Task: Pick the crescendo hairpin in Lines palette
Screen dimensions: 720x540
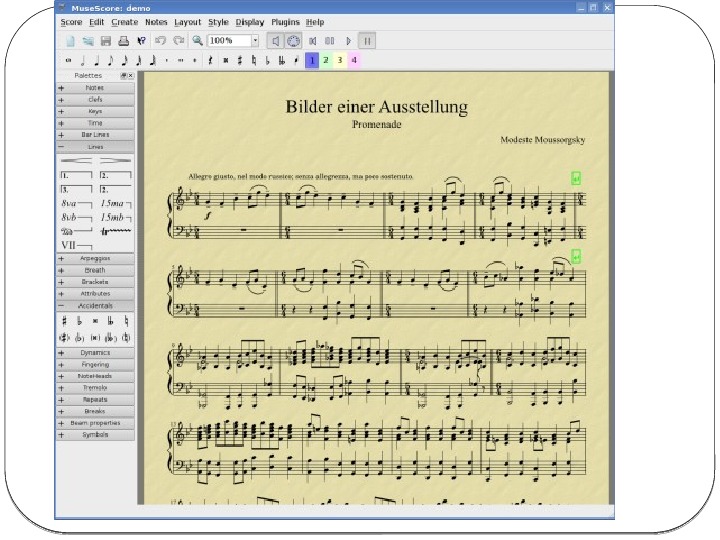Action: click(x=76, y=161)
